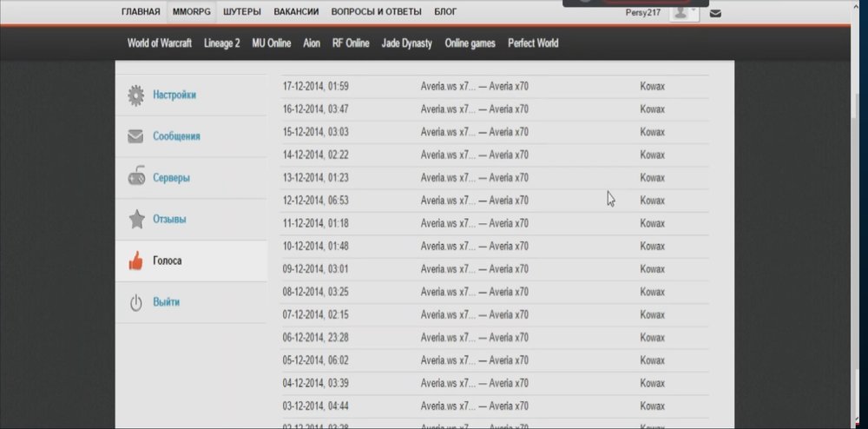Open the ГЛАВНАЯ menu item
Viewport: 868px width, 429px height.
click(141, 12)
